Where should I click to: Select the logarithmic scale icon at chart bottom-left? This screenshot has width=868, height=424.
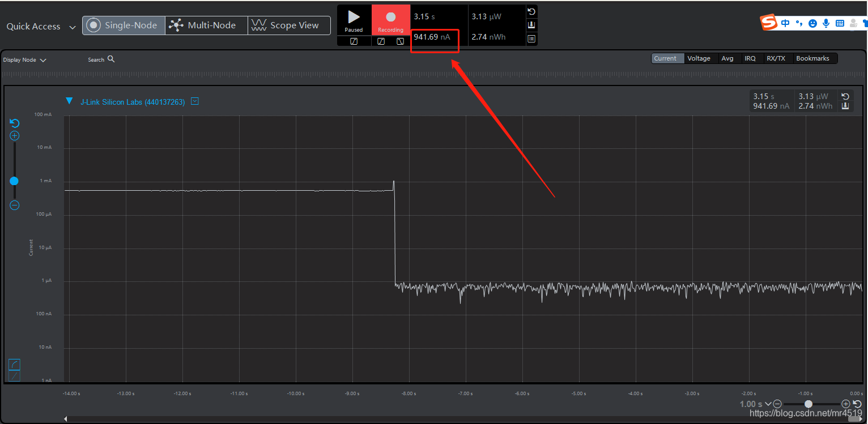coord(15,364)
